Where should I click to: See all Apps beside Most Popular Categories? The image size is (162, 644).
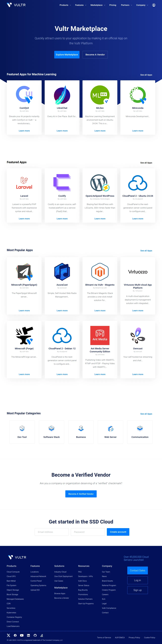(x=146, y=414)
